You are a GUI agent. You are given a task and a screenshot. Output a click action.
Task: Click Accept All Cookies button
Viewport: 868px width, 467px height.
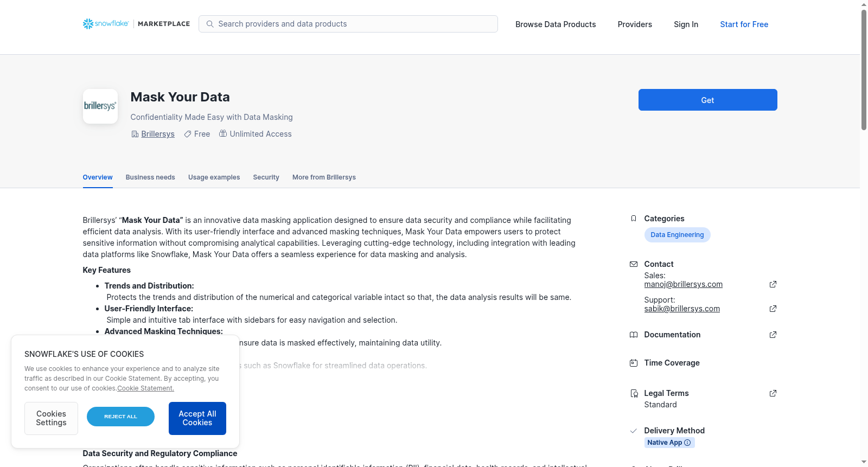197,418
